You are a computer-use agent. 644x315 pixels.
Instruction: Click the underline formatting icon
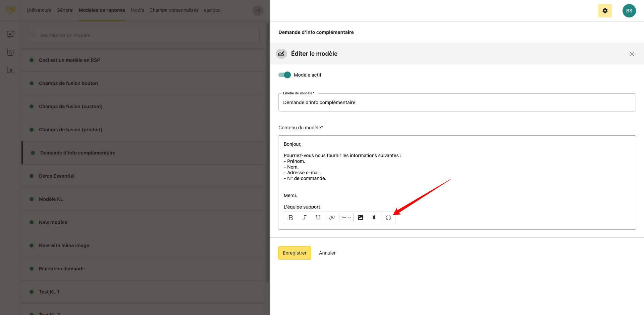[x=318, y=218]
